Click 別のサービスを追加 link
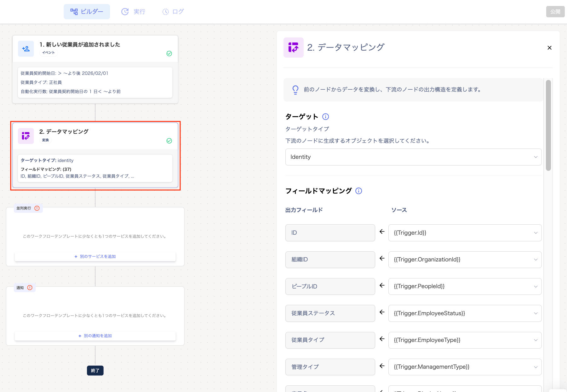Image resolution: width=567 pixels, height=392 pixels. [95, 257]
